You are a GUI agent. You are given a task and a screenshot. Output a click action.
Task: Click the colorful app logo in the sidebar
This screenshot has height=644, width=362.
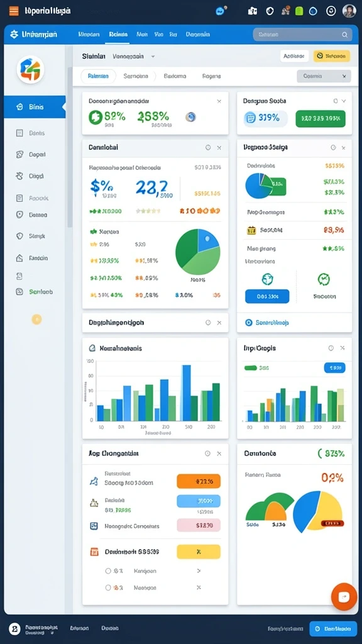pos(31,70)
